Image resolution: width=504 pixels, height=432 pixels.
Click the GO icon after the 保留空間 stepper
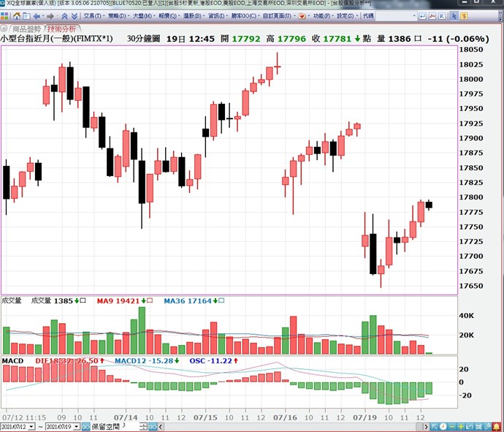(153, 427)
